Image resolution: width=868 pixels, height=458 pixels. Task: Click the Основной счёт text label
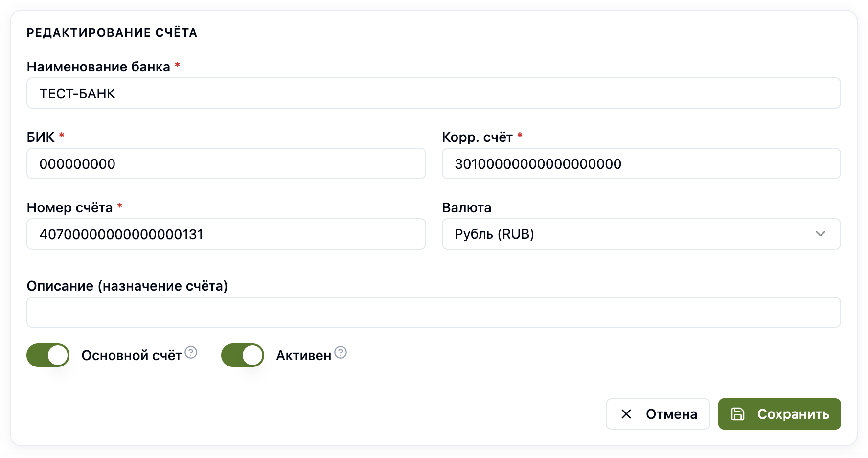tap(131, 355)
